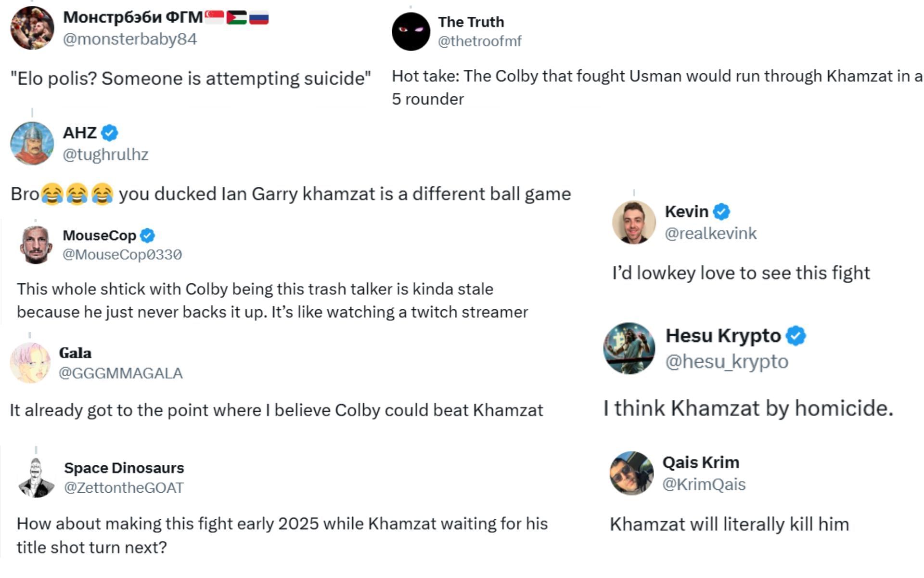Open the @monsterbaby84 handle

point(129,40)
